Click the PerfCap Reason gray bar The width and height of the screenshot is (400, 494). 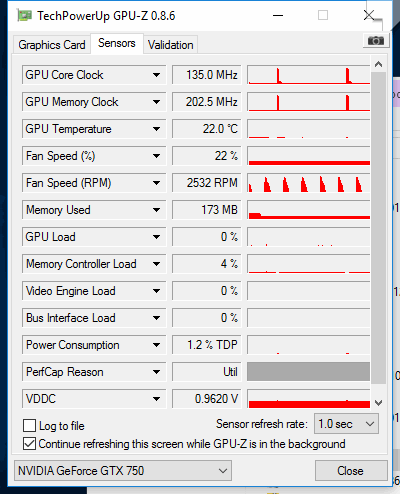(309, 372)
